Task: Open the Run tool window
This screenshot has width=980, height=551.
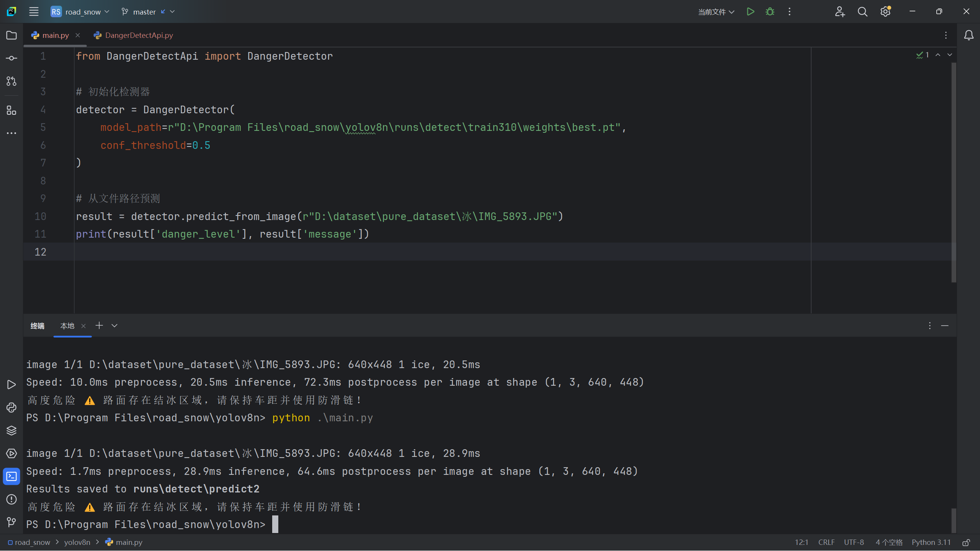Action: pos(11,385)
